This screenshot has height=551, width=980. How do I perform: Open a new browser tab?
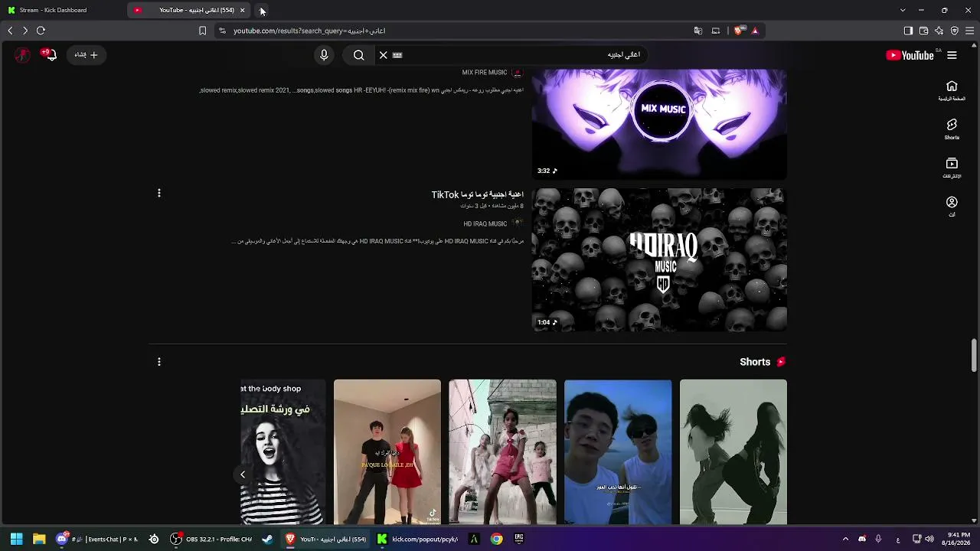(262, 10)
